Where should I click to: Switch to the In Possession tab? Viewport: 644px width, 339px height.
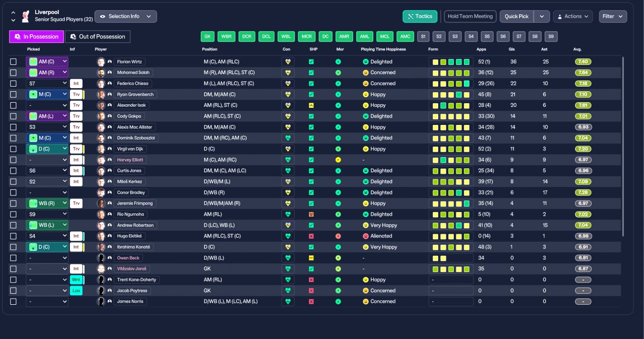[x=37, y=36]
